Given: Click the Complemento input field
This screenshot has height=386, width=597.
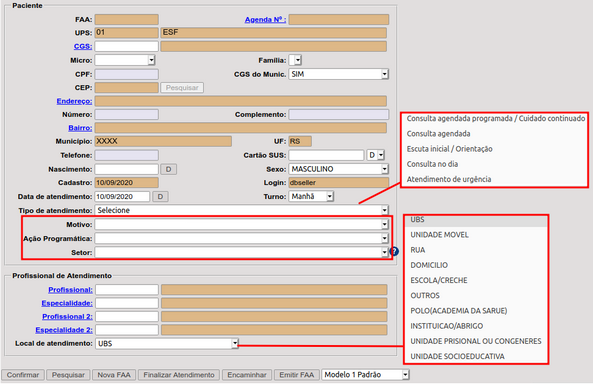Looking at the screenshot, I should click(x=338, y=114).
